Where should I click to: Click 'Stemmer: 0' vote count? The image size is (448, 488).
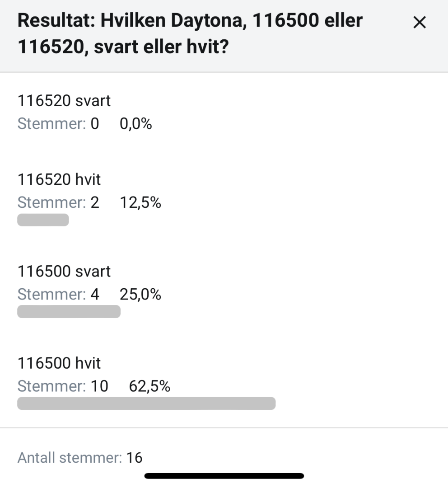point(58,124)
